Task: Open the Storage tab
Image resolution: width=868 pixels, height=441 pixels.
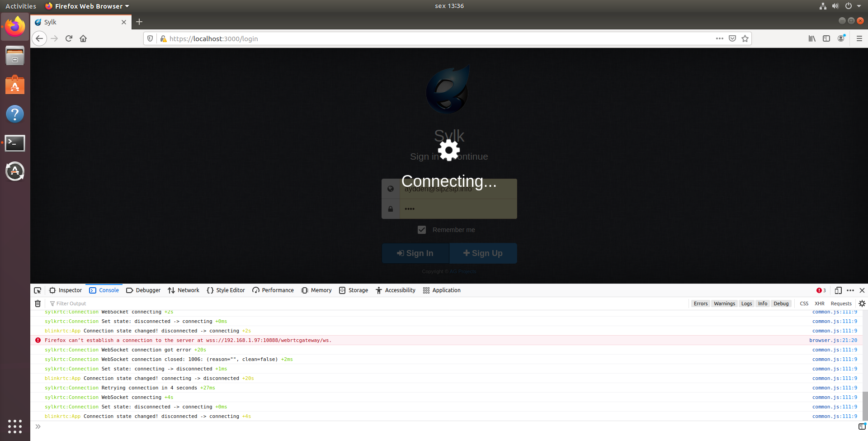Action: coord(354,290)
